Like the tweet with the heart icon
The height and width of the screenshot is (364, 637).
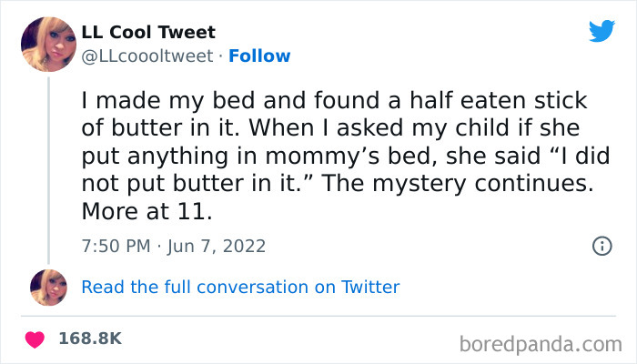click(35, 339)
